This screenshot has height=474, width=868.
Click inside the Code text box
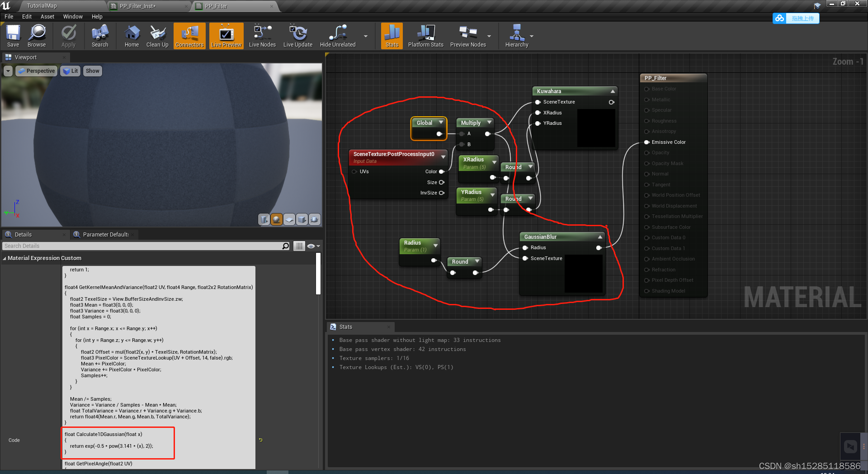(x=159, y=367)
